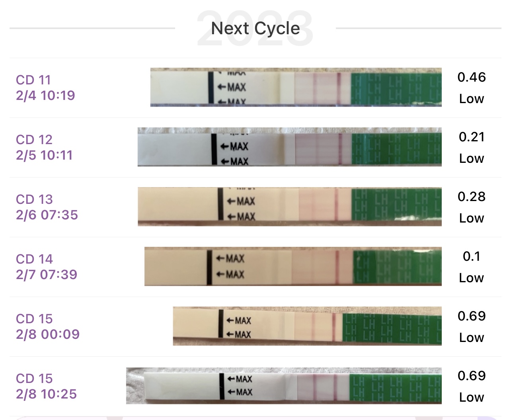Tap the 0.69 Low result at 10:25
Viewport: 511px width, 420px height.
tap(472, 386)
